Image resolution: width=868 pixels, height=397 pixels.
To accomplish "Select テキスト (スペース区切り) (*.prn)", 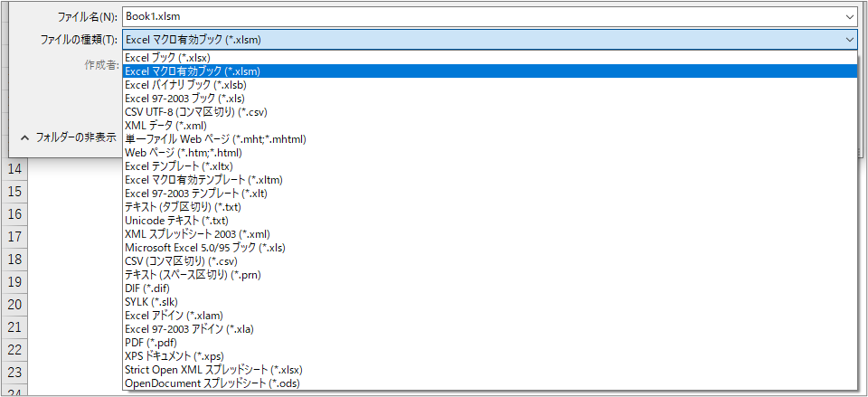I will coord(490,275).
